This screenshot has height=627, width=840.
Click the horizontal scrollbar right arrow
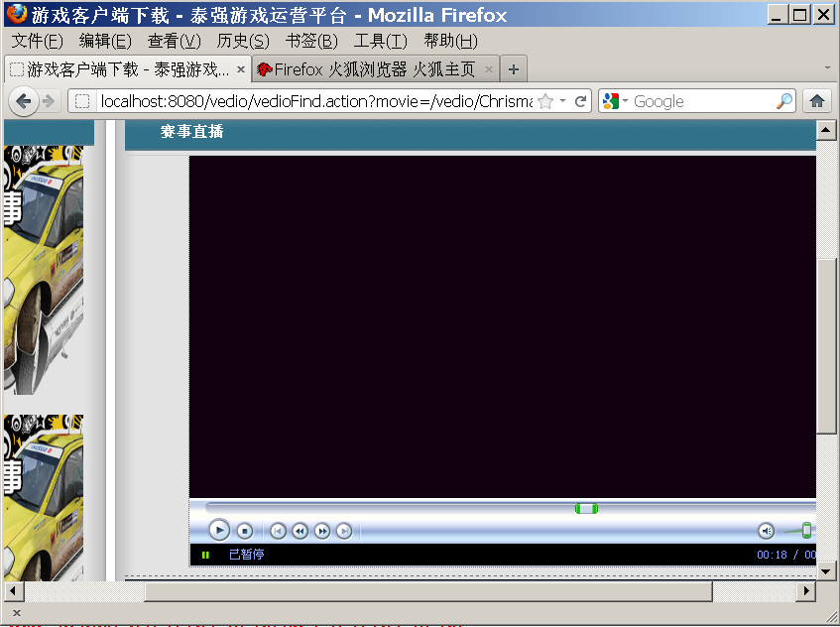click(805, 591)
